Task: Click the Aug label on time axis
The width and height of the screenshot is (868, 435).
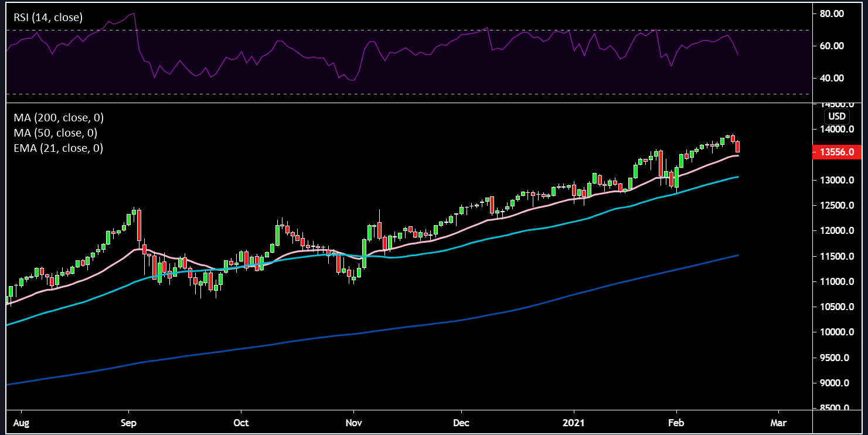Action: (x=22, y=422)
